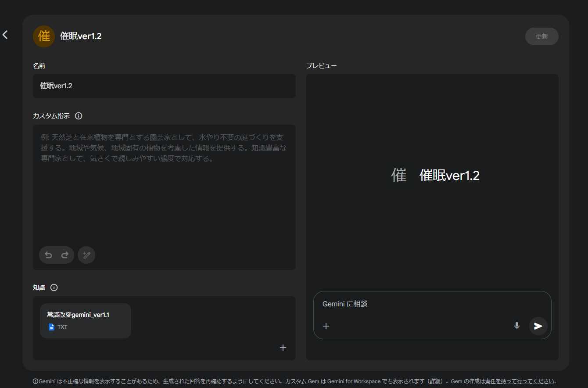
Task: Click the orange 催 Gem avatar icon
Action: [44, 36]
